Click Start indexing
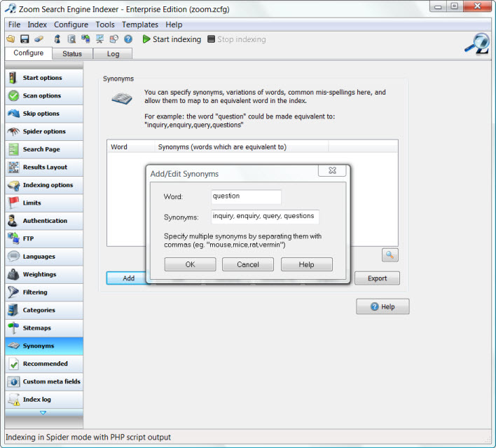This screenshot has height=448, width=496. point(172,39)
